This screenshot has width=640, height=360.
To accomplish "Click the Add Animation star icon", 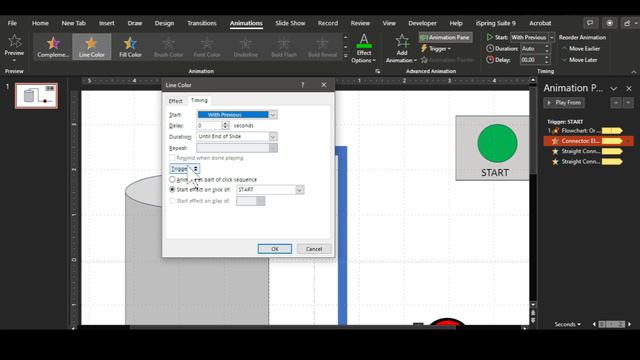I will coord(402,41).
